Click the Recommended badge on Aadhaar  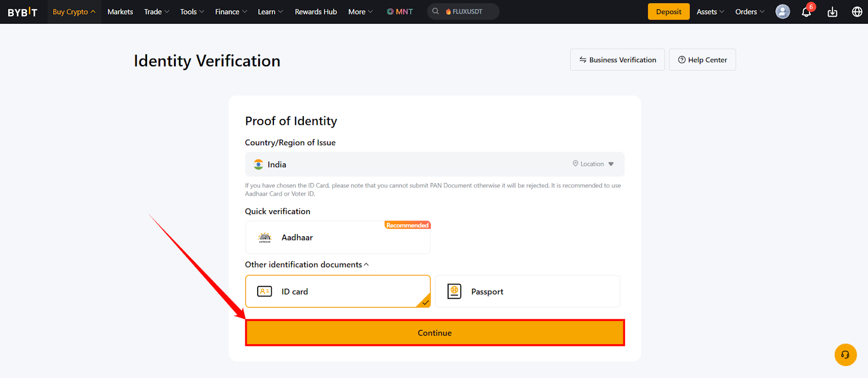pyautogui.click(x=407, y=225)
